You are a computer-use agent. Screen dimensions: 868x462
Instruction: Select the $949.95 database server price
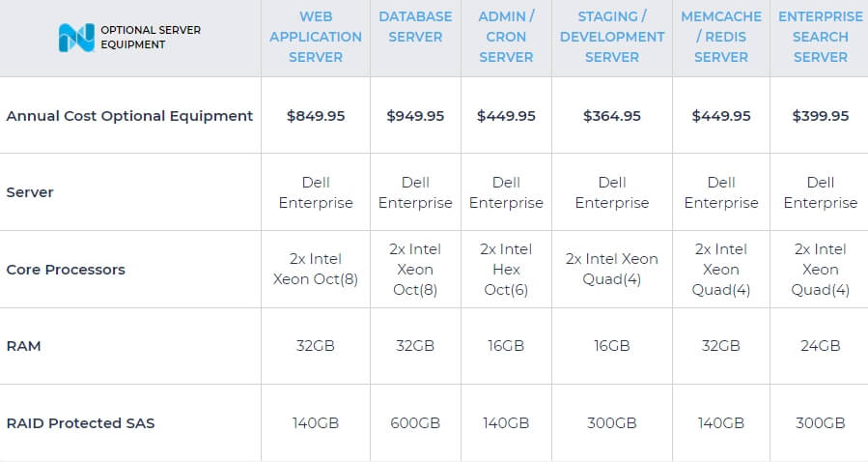pos(415,115)
